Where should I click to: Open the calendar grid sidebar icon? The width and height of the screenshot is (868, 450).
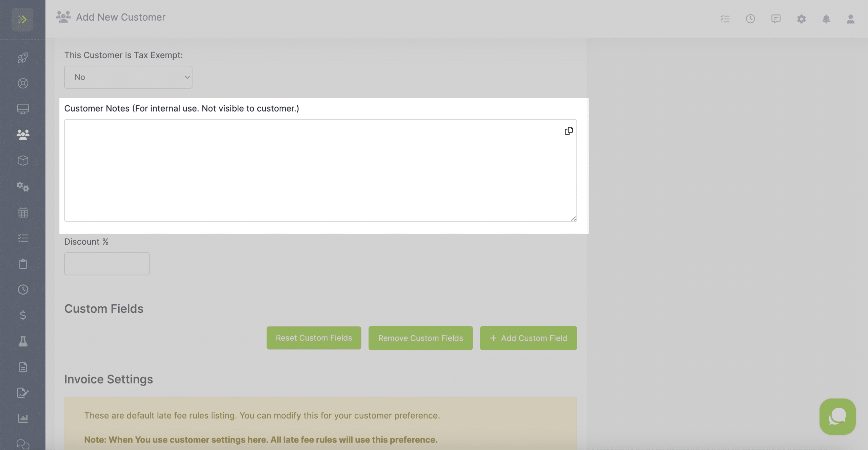(x=23, y=212)
